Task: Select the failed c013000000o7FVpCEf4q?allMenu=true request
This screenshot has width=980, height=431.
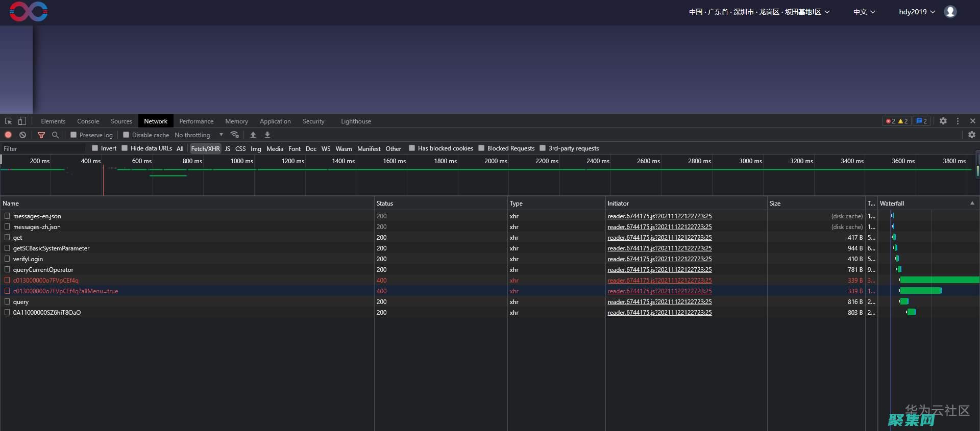Action: click(x=65, y=291)
